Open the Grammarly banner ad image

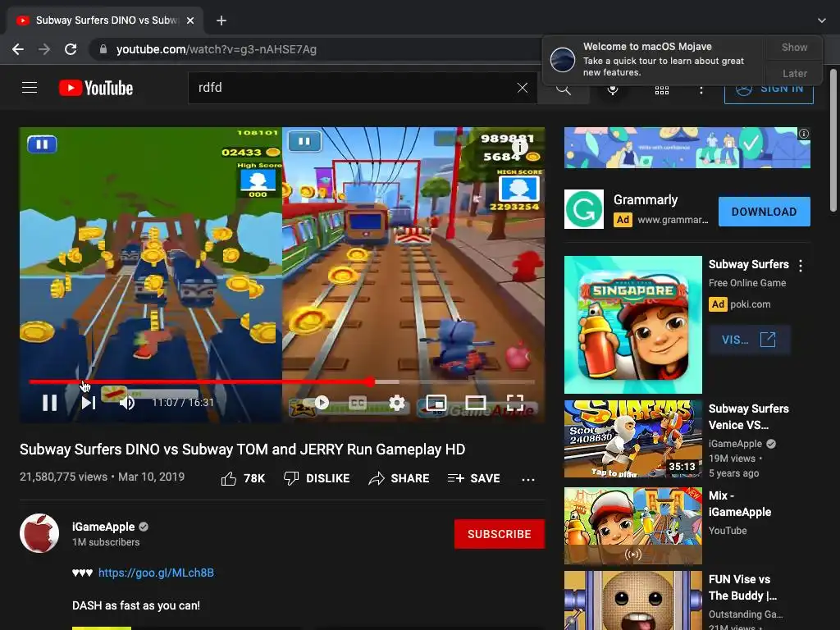[x=687, y=148]
